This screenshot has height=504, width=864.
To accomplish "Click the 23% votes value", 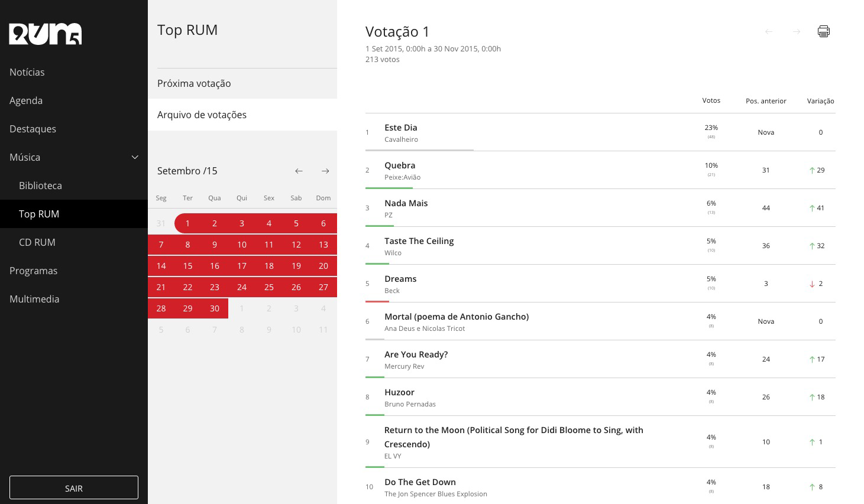I will click(x=711, y=128).
